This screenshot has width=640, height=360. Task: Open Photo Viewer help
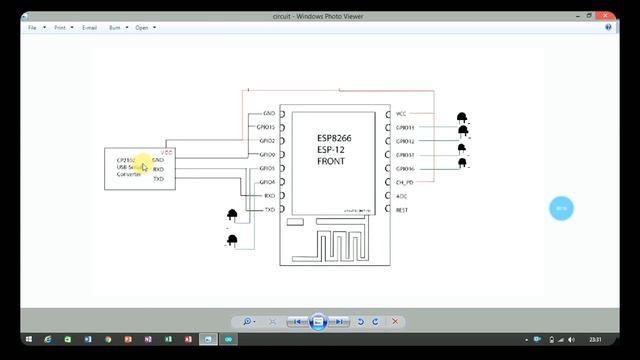pyautogui.click(x=608, y=27)
